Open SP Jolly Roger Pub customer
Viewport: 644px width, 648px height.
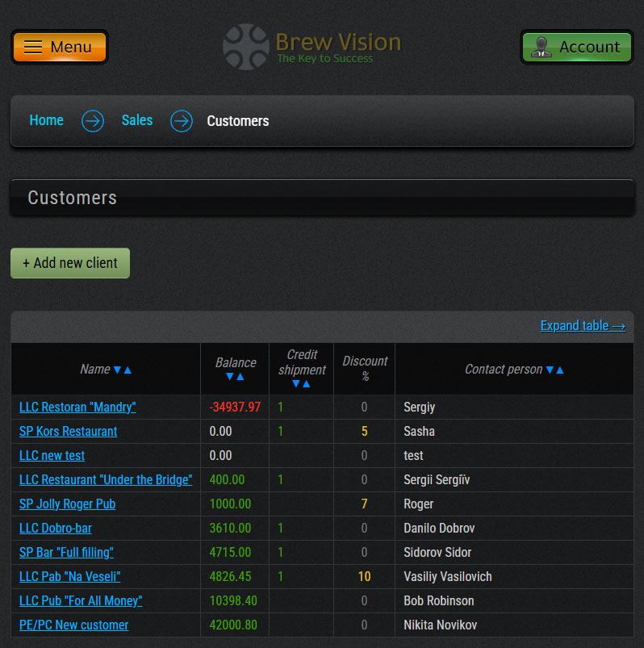coord(67,504)
